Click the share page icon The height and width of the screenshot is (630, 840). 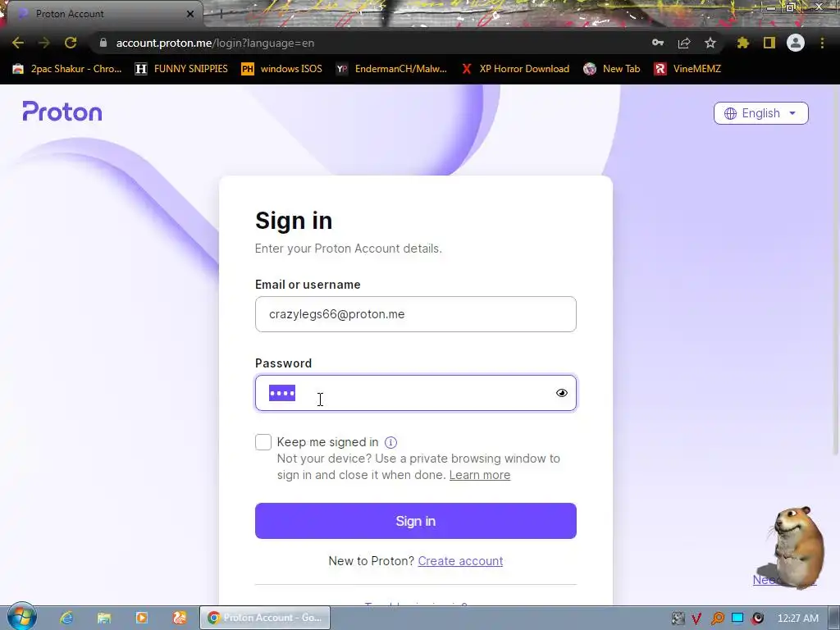click(x=684, y=43)
